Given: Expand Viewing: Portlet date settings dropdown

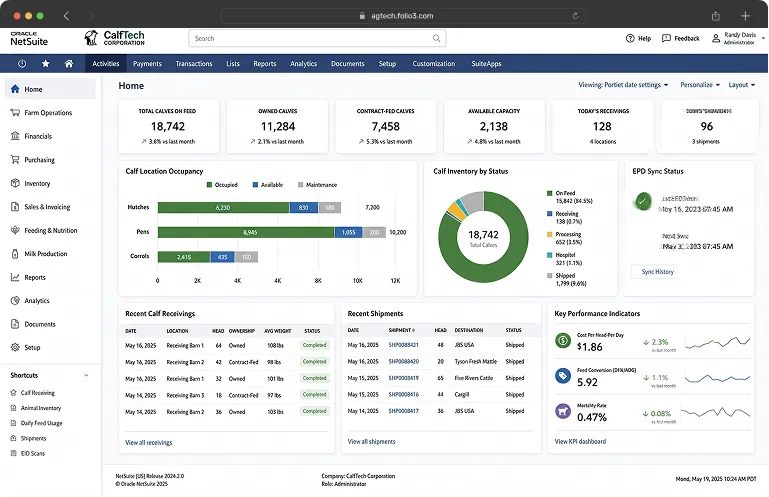Looking at the screenshot, I should [x=623, y=85].
